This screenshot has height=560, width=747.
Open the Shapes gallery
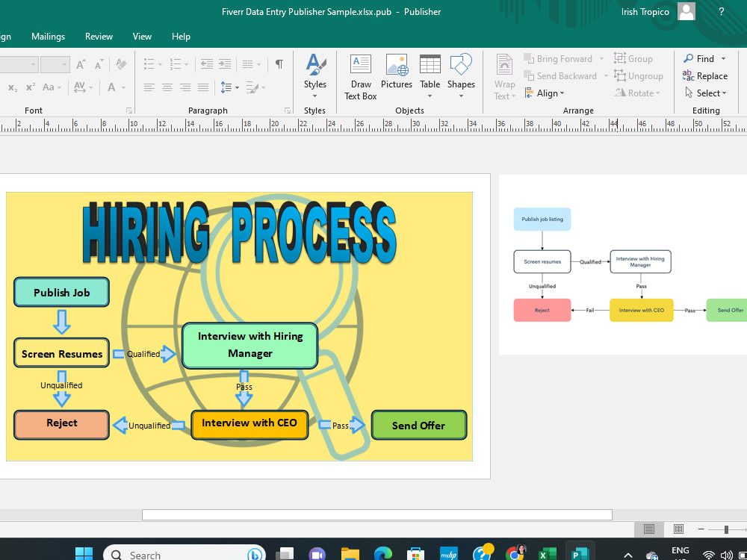pos(461,76)
